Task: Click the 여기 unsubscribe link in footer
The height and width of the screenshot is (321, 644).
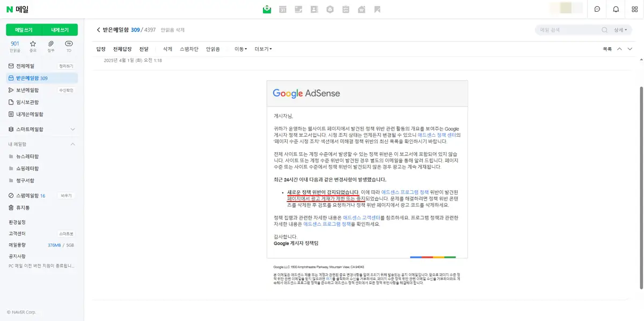Action: [x=329, y=280]
